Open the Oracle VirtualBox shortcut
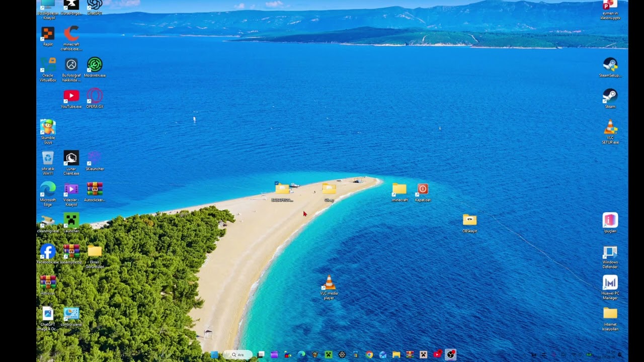This screenshot has height=362, width=644. 48,69
